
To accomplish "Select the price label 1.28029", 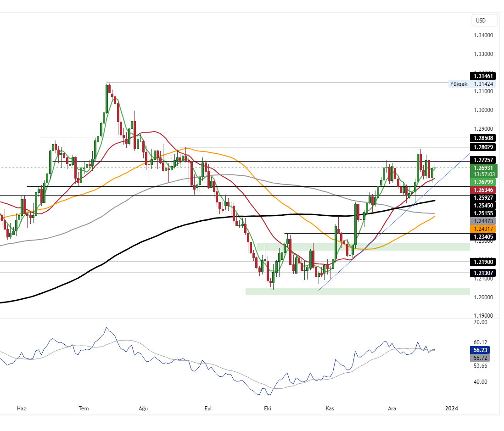I will point(482,147).
